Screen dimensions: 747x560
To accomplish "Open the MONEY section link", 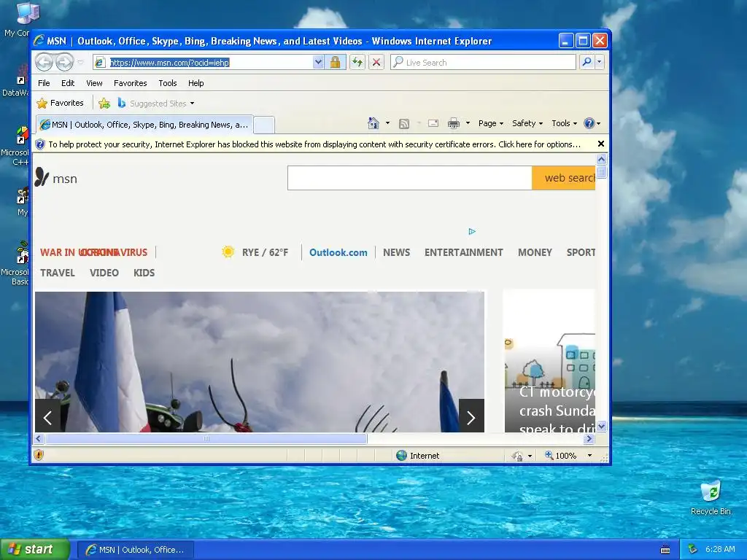I will coord(535,252).
